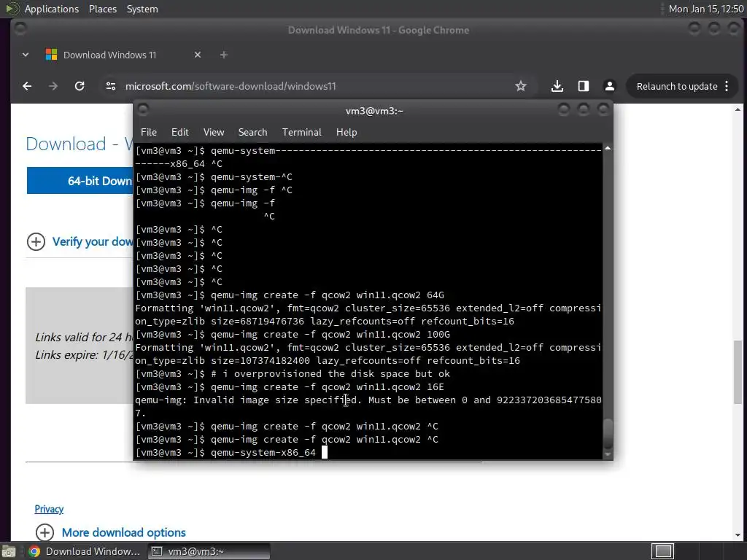Open the Places menu
The width and height of the screenshot is (747, 560).
[103, 9]
